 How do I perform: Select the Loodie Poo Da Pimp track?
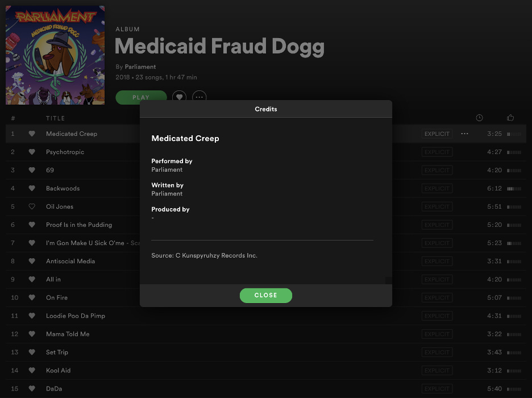pos(265,316)
